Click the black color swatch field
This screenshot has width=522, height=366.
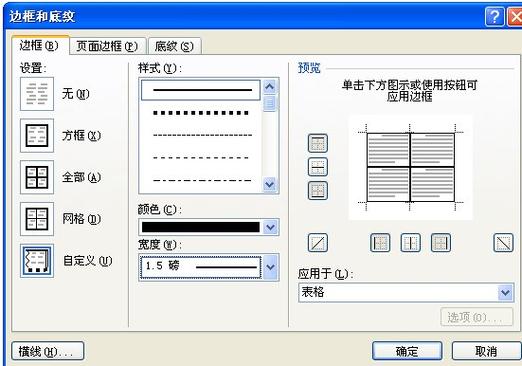point(201,227)
